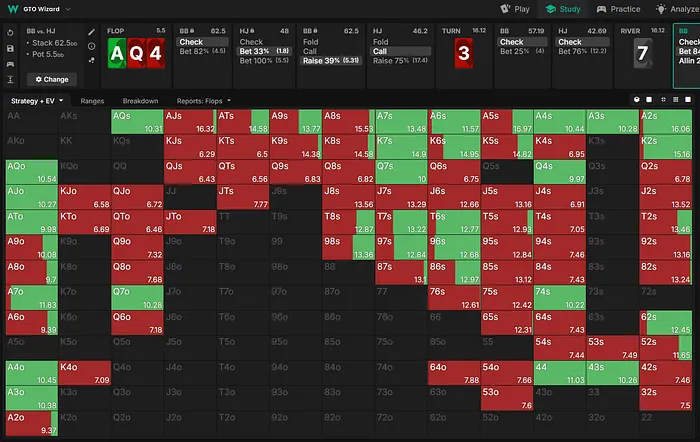Screen dimensions: 700x442
Task: Click the gamepad icon in the left sidebar
Action: [9, 62]
